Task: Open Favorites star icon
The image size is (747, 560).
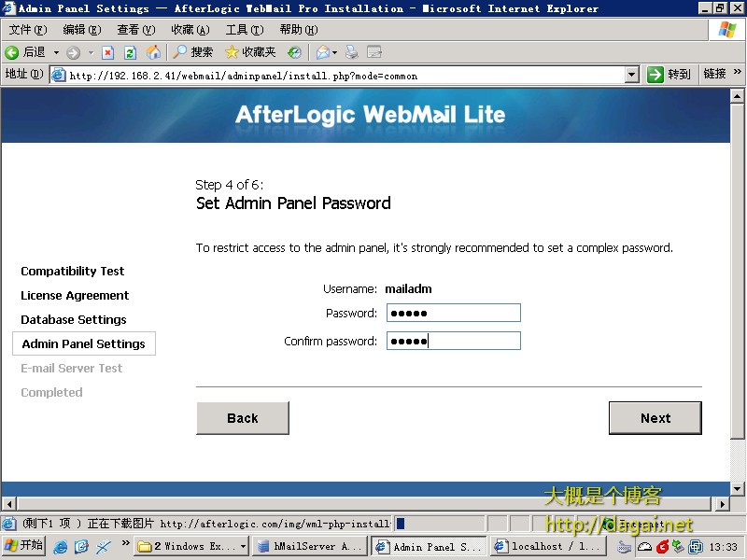Action: point(232,52)
